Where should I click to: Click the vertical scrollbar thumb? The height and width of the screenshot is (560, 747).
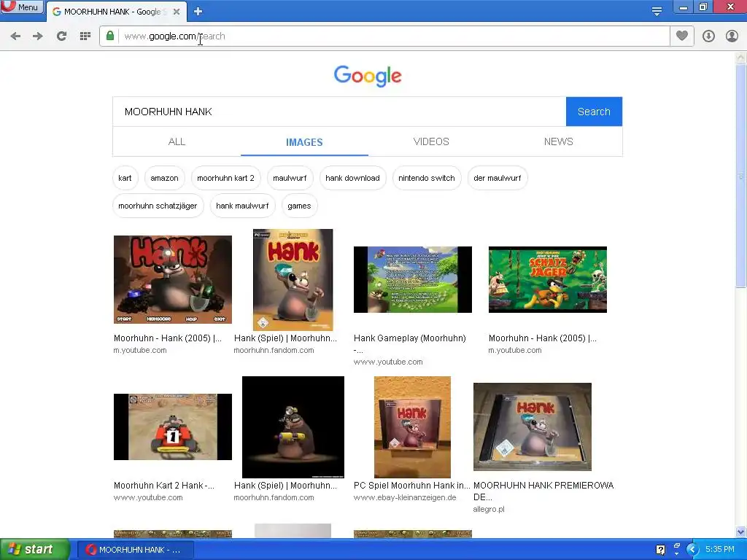click(x=740, y=176)
